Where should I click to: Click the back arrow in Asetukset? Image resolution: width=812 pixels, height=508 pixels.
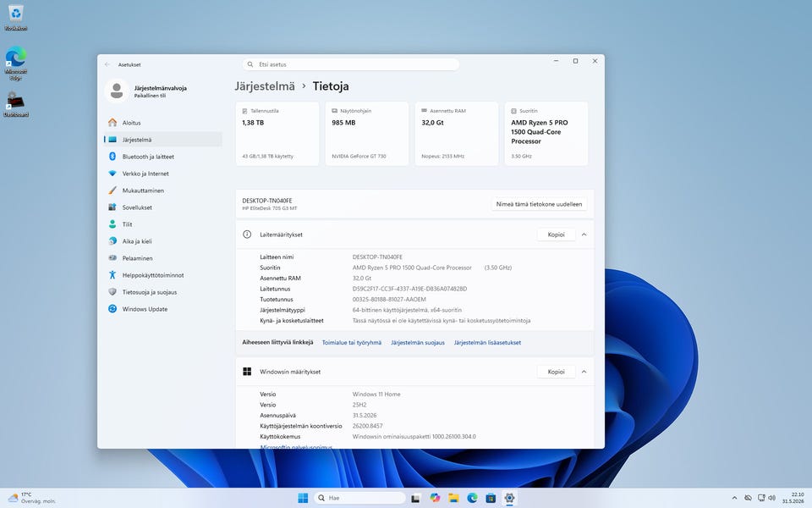click(107, 64)
